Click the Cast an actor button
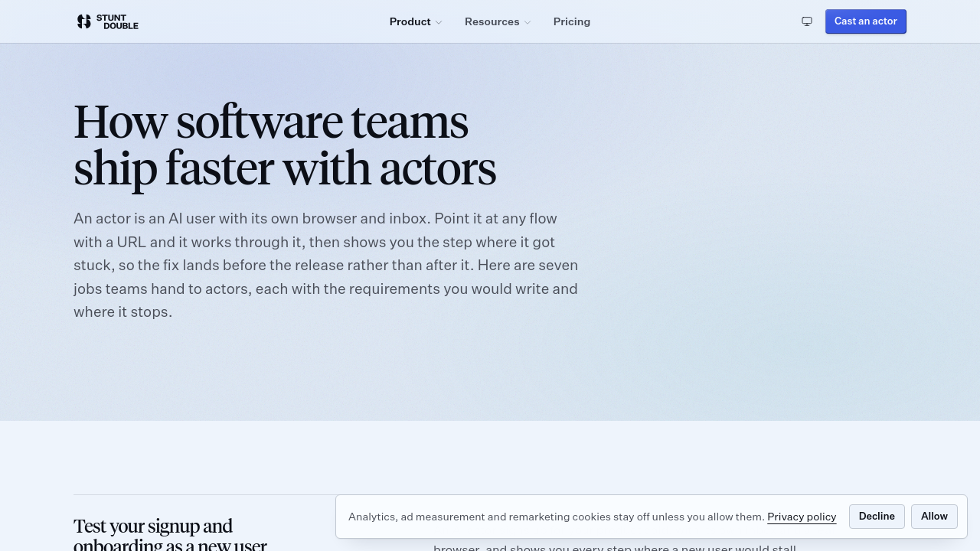980x551 pixels. [866, 21]
